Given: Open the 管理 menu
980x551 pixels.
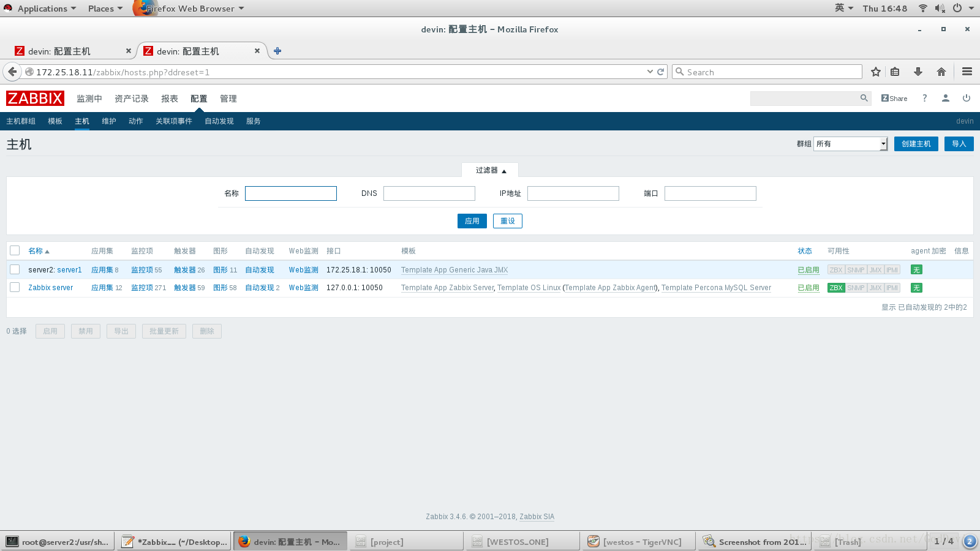Looking at the screenshot, I should 228,99.
